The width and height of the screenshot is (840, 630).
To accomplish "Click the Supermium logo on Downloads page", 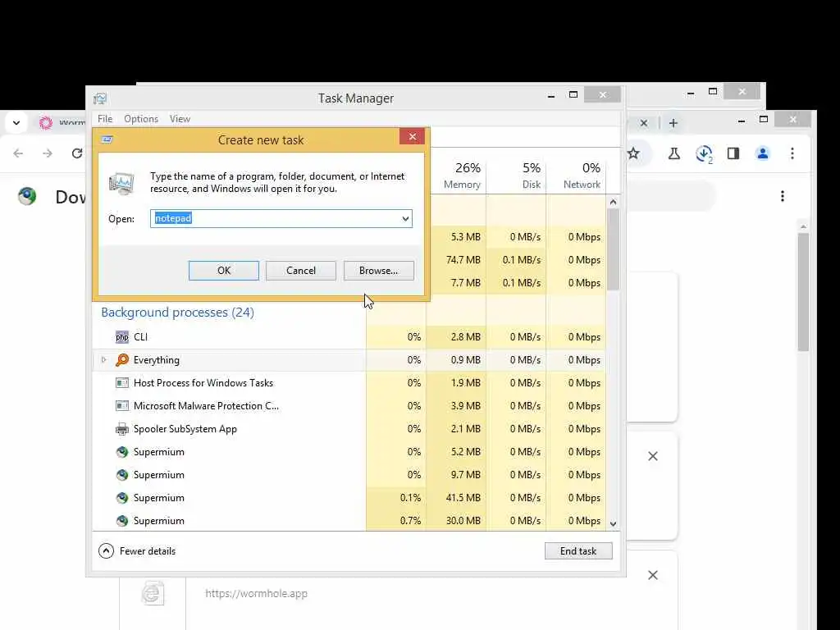I will pos(27,197).
